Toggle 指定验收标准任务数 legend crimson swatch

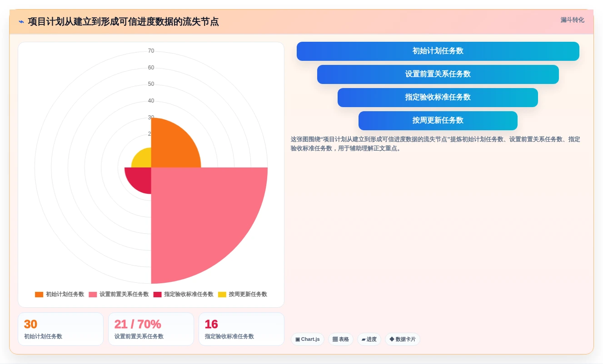(x=157, y=295)
